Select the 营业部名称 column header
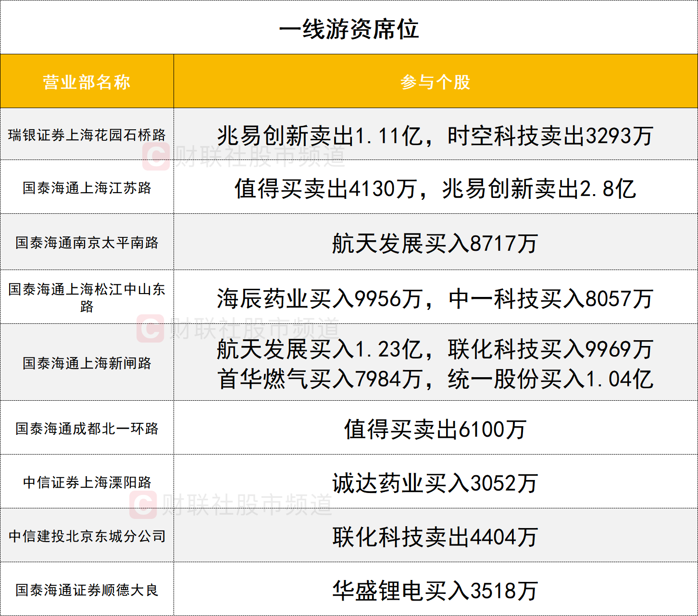This screenshot has width=698, height=616. click(87, 82)
